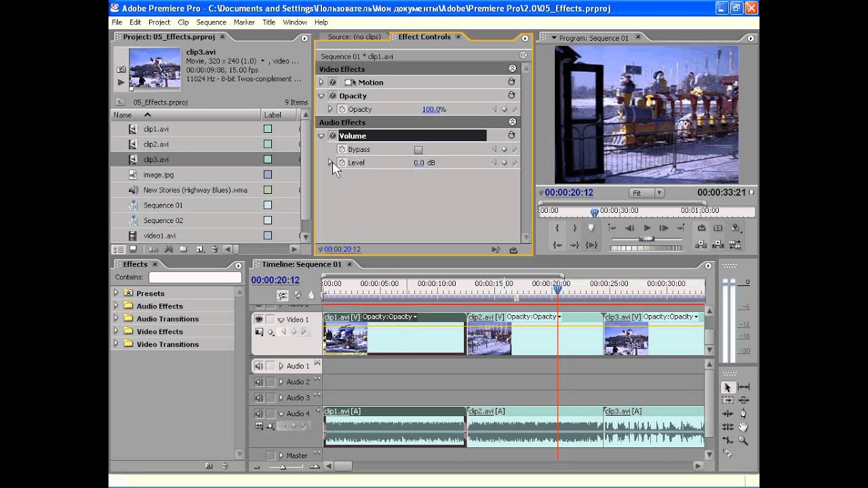Check the Bypass checkbox under Volume
The image size is (868, 488).
coord(418,150)
